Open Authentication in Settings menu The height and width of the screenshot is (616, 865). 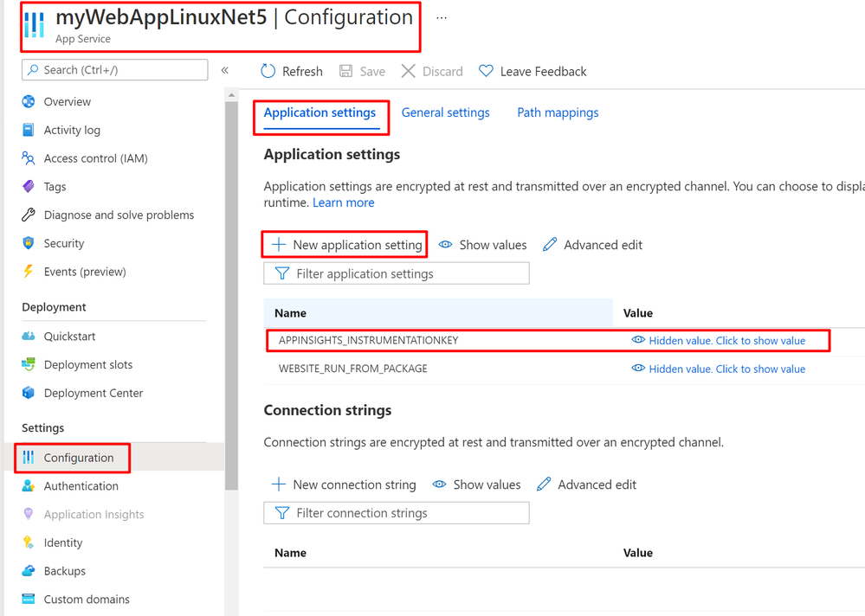click(81, 486)
